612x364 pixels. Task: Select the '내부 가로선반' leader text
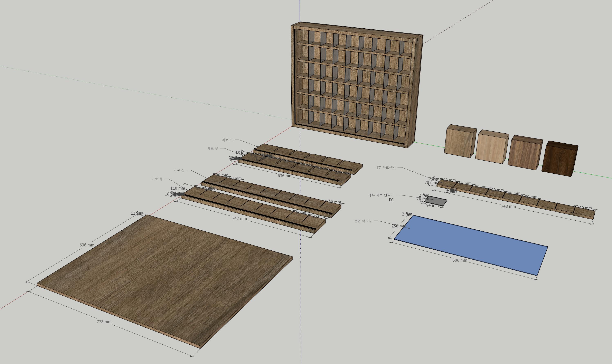coord(385,167)
